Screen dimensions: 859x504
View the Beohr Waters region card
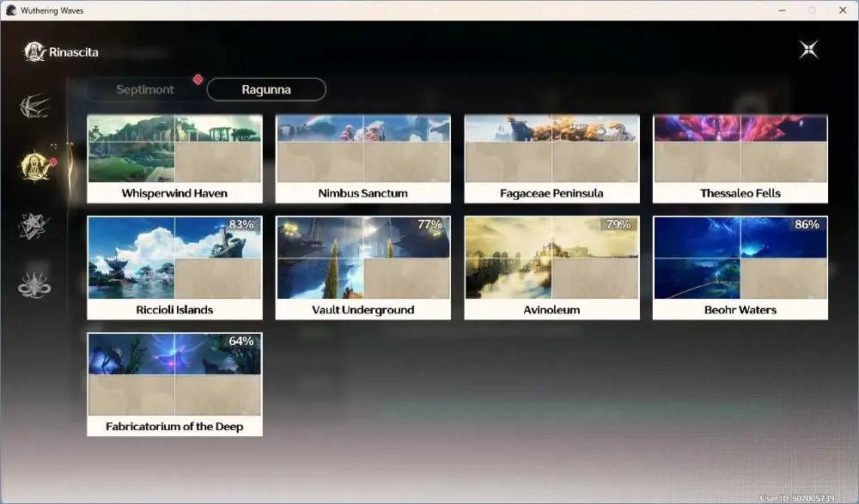(x=740, y=268)
